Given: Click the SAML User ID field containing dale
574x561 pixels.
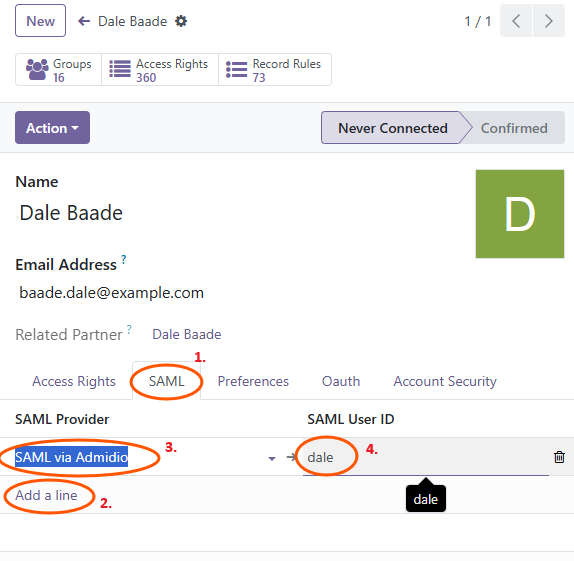Looking at the screenshot, I should (x=426, y=457).
